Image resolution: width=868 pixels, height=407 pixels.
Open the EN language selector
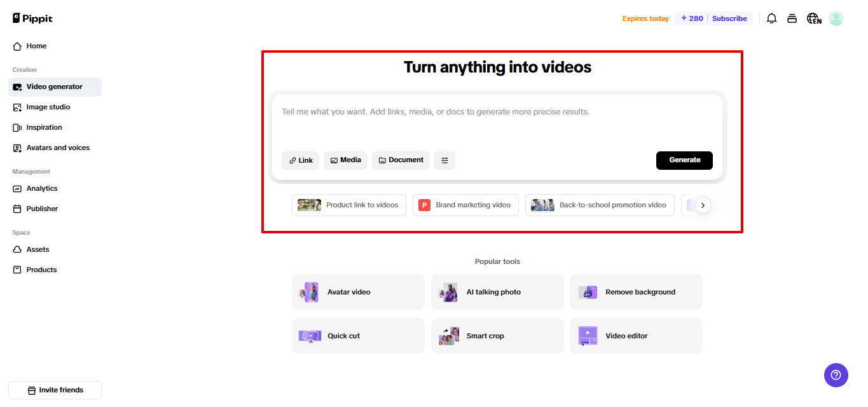[x=815, y=18]
